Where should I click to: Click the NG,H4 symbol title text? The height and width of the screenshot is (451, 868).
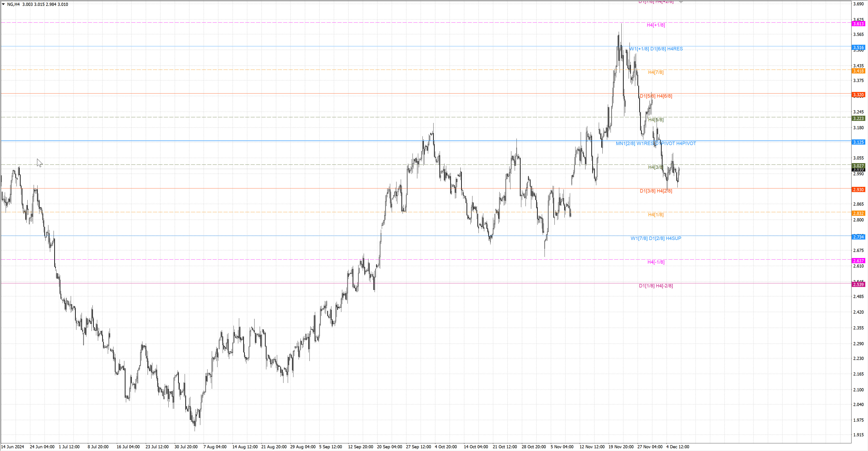pyautogui.click(x=14, y=4)
